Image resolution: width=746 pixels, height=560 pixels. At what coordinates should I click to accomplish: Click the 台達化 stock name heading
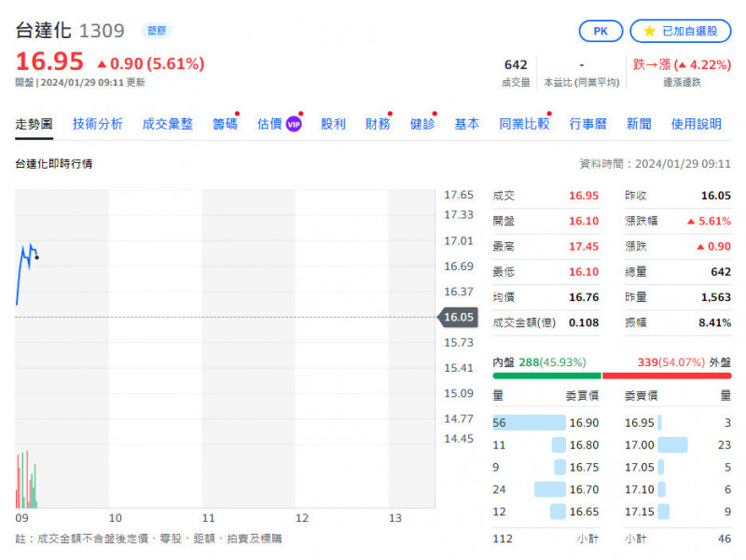pos(43,31)
